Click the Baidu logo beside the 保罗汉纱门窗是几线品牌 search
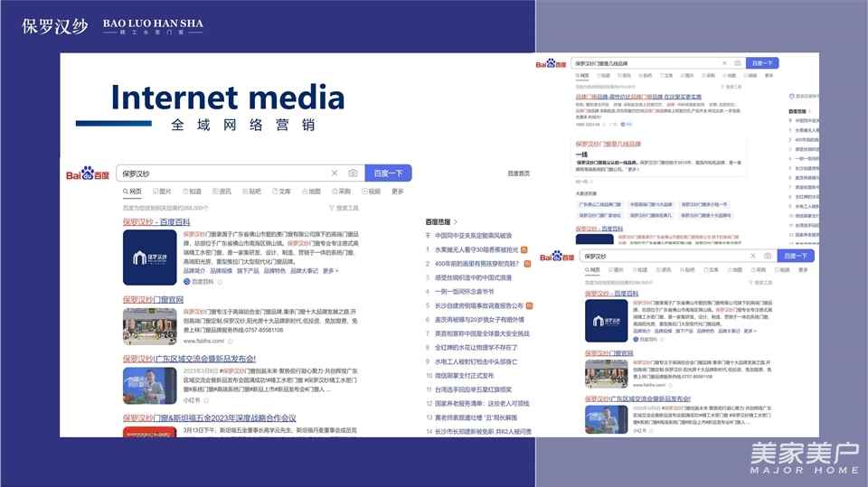Viewport: 868px width, 487px height. (x=551, y=64)
